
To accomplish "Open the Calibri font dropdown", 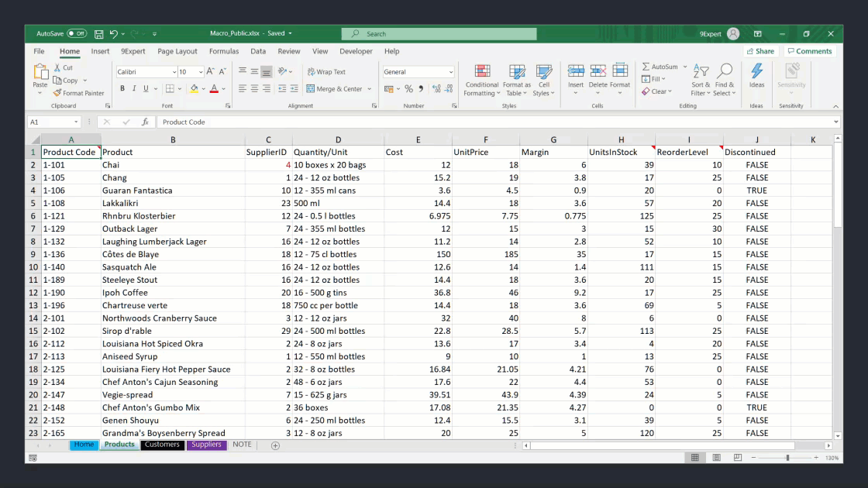I will click(146, 70).
